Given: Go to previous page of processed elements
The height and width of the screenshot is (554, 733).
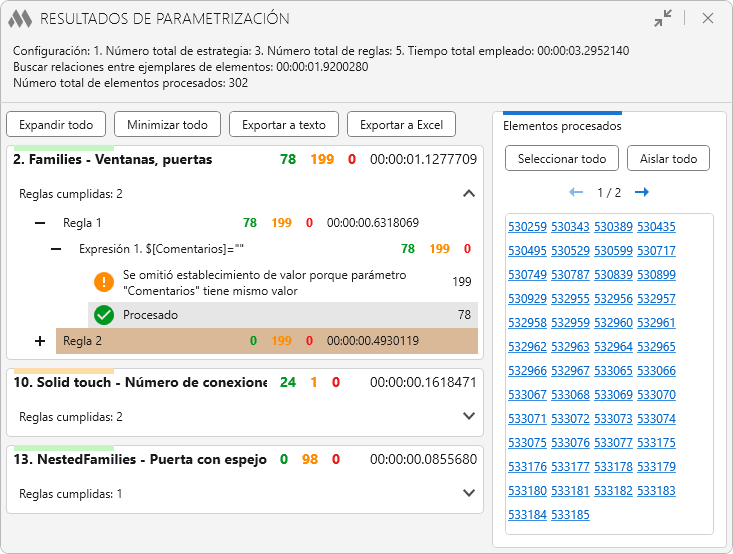Looking at the screenshot, I should 576,192.
